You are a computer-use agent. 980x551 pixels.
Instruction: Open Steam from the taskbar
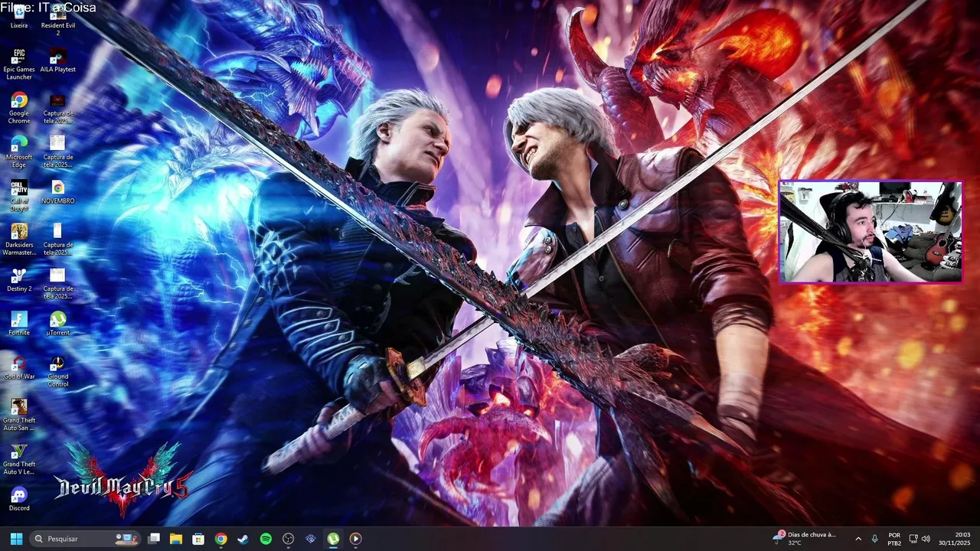point(243,539)
